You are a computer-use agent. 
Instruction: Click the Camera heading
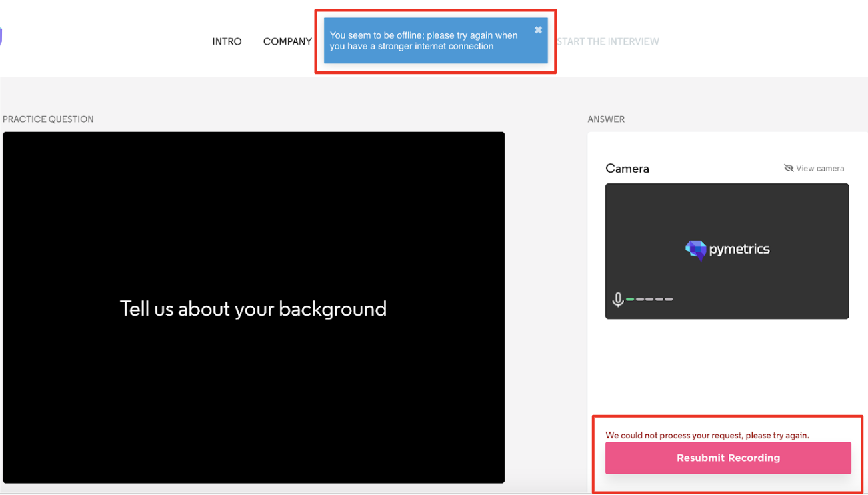(x=627, y=169)
